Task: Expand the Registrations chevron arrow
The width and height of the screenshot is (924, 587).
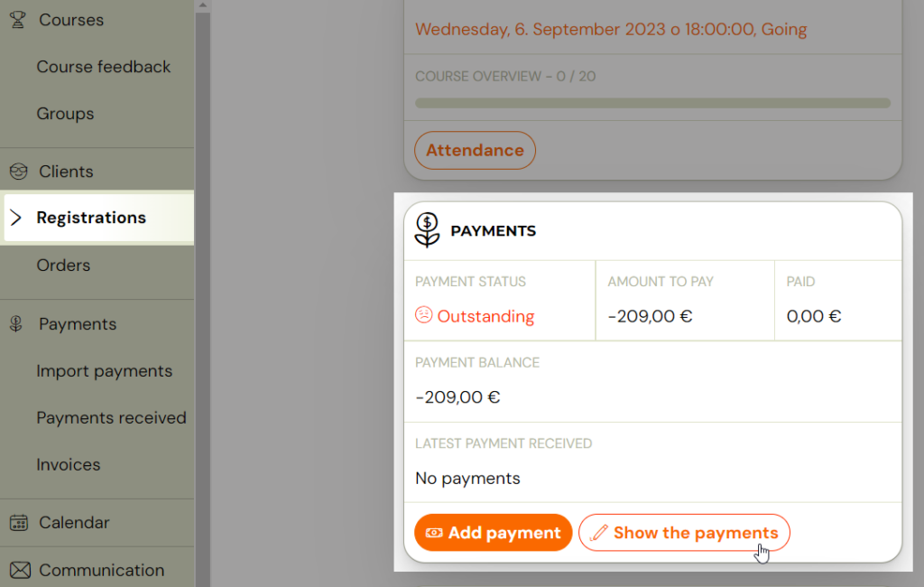Action: [x=16, y=217]
